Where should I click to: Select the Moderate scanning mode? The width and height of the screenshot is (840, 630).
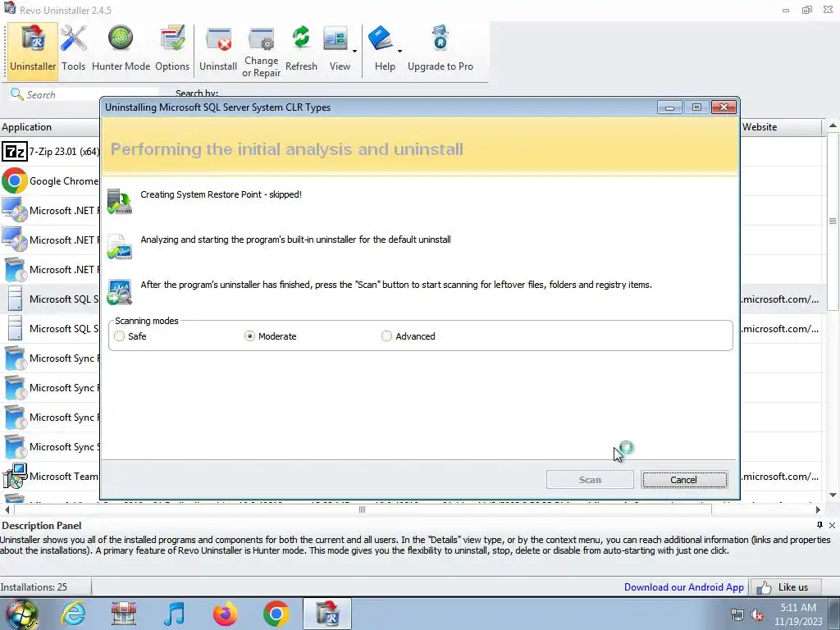(x=249, y=336)
